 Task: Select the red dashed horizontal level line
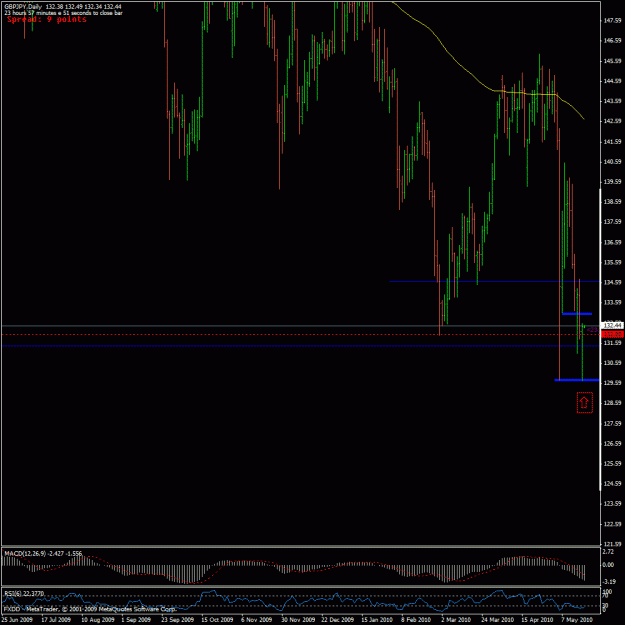(x=301, y=334)
